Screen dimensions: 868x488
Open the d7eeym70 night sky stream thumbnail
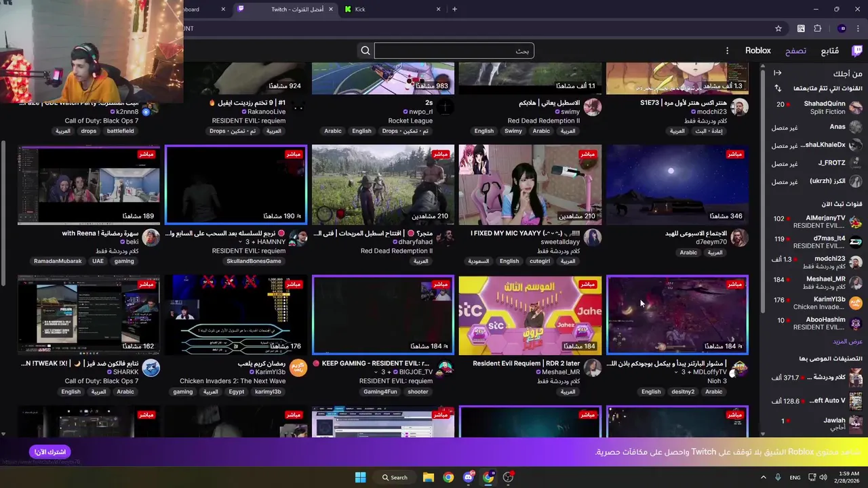point(677,184)
